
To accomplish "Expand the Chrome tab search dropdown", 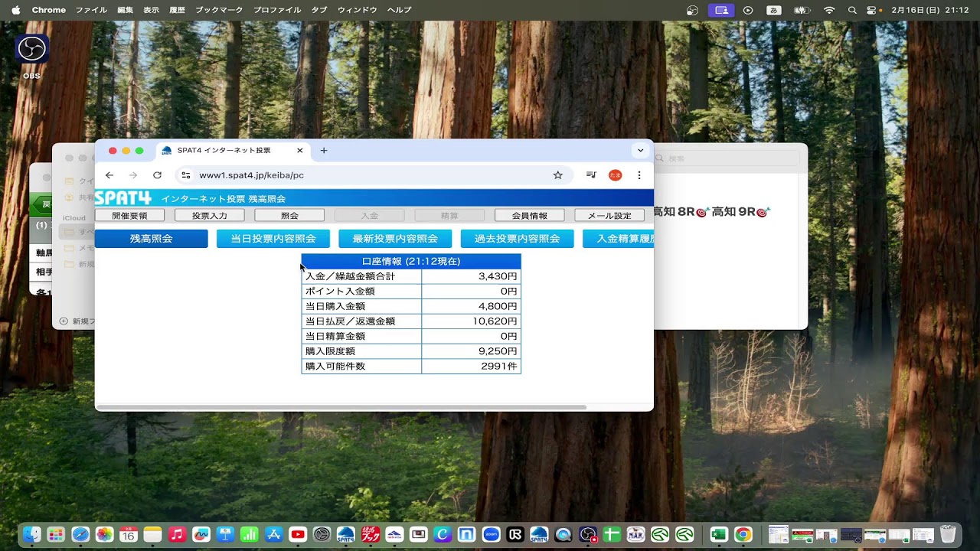I will coord(640,151).
